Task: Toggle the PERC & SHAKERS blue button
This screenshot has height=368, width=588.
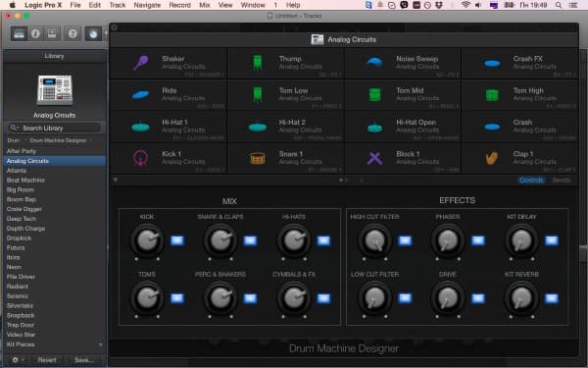Action: click(250, 298)
